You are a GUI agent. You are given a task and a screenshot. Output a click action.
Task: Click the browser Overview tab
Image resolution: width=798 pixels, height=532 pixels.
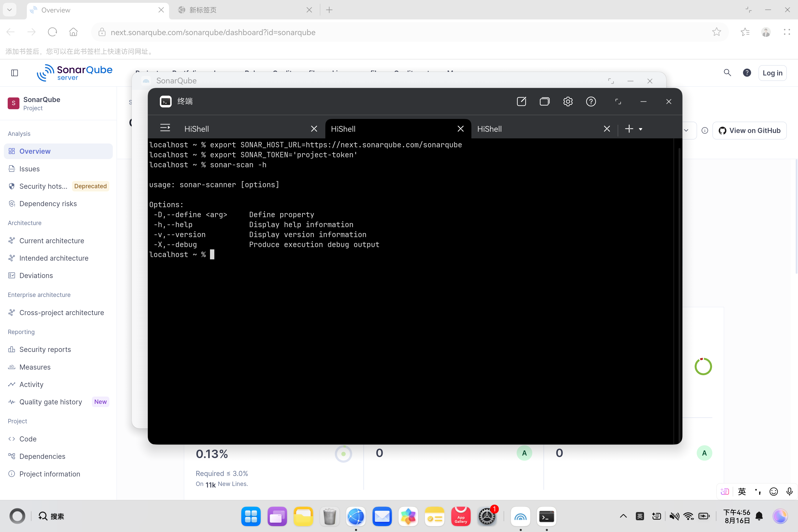click(x=98, y=10)
